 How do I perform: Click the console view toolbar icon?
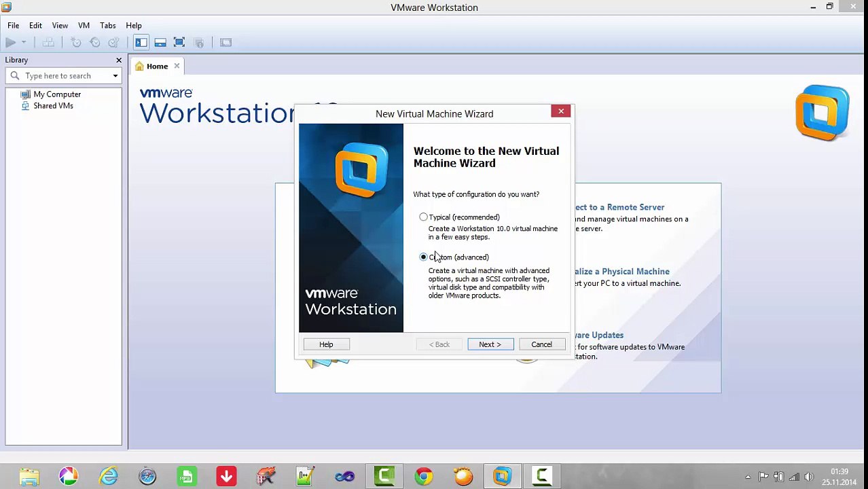[x=225, y=43]
